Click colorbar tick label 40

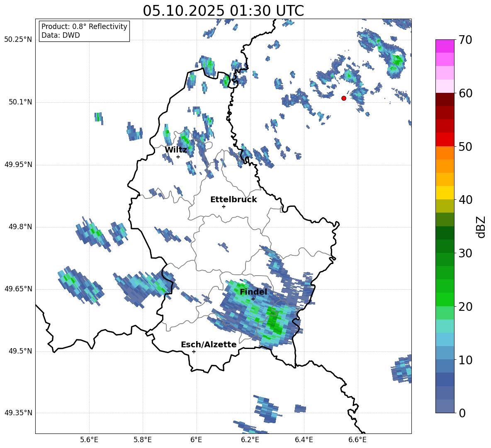coord(465,200)
